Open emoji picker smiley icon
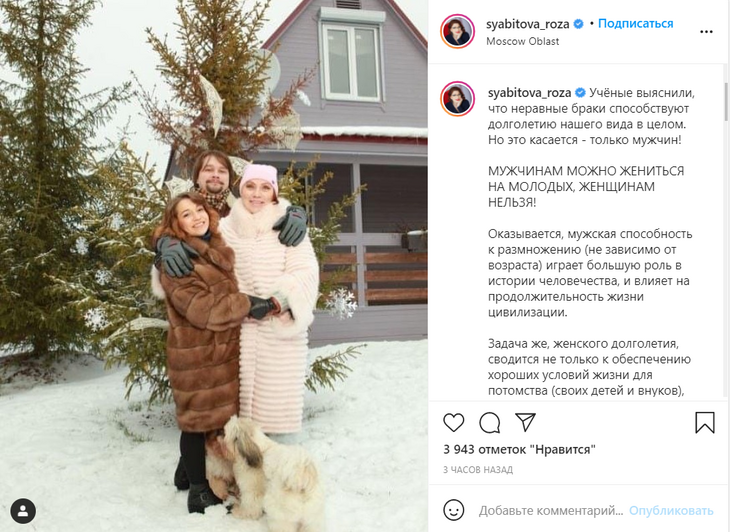The height and width of the screenshot is (532, 730). point(453,511)
